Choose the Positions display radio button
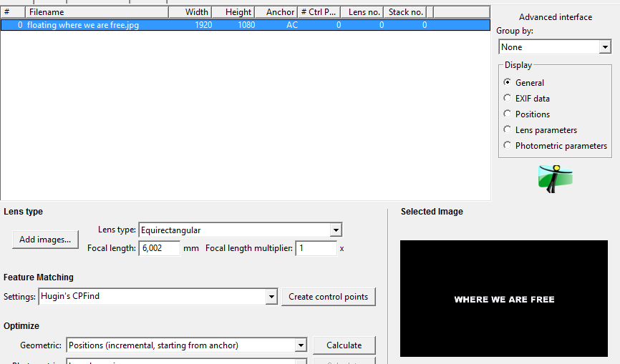The image size is (620, 364). pos(508,114)
